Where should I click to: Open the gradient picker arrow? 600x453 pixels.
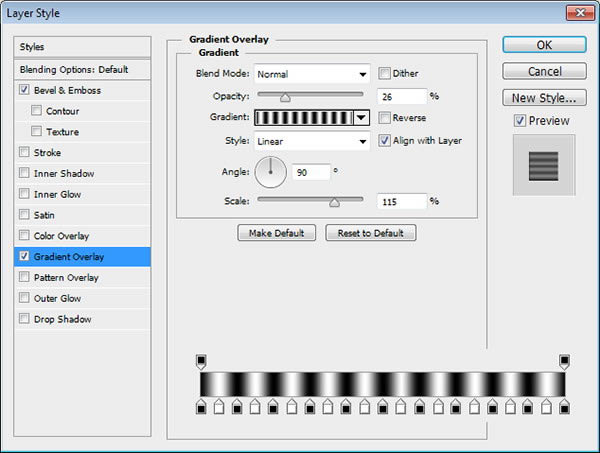pos(361,118)
